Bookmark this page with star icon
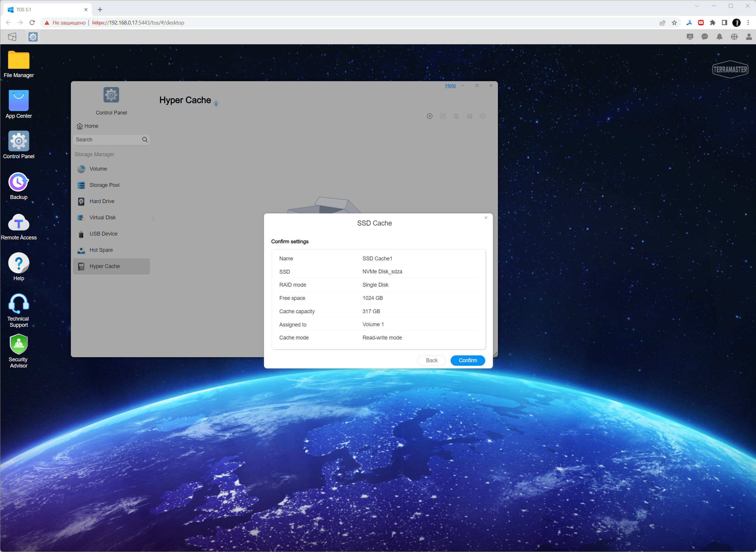 (674, 23)
